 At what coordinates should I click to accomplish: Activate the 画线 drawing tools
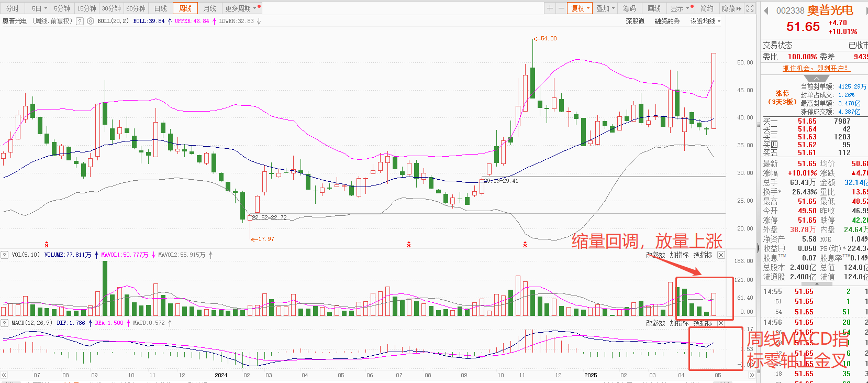click(654, 8)
